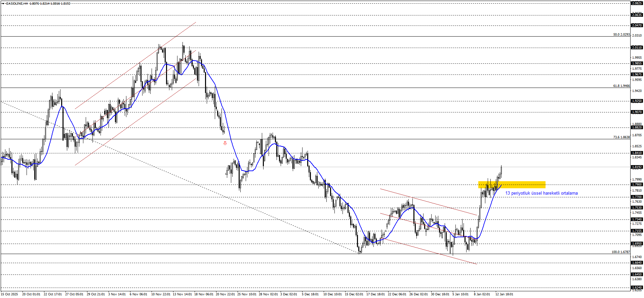Click the red down arrow marker
The width and height of the screenshot is (644, 298).
(x=225, y=143)
